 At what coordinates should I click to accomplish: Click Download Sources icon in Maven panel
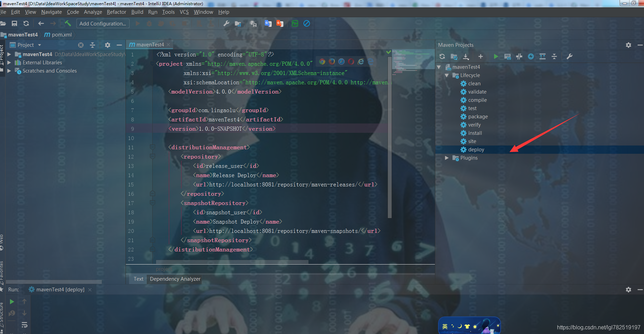(466, 56)
